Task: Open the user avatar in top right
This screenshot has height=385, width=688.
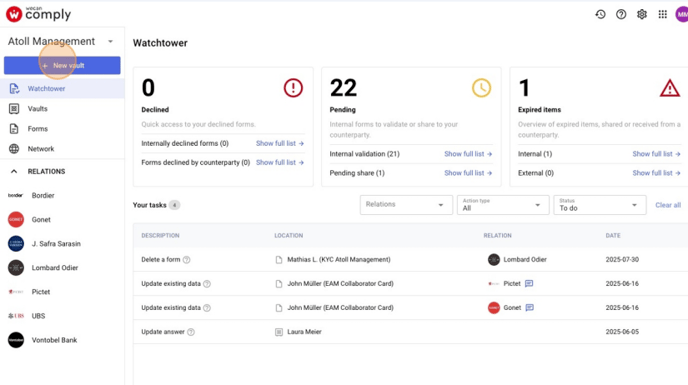Action: tap(682, 14)
